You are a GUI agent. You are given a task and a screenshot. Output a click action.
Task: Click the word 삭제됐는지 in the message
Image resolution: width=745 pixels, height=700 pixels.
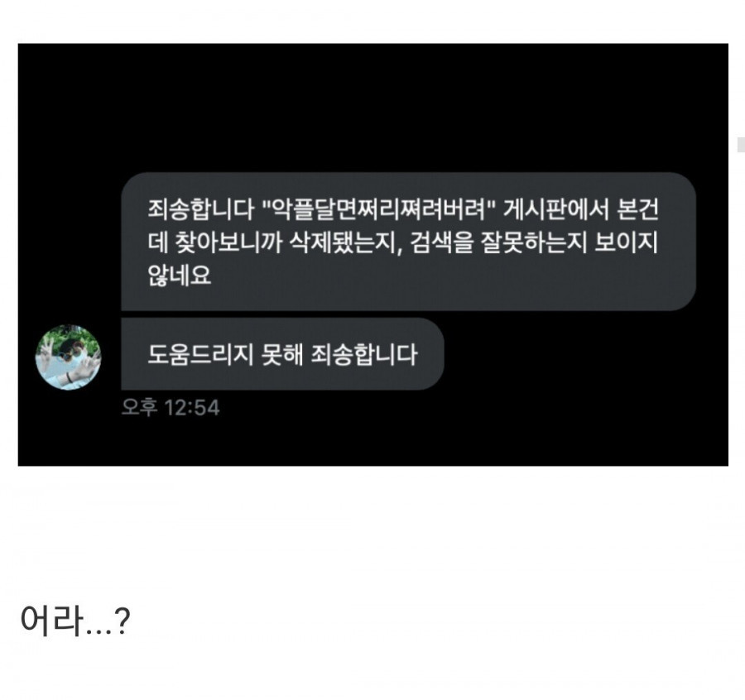[345, 242]
